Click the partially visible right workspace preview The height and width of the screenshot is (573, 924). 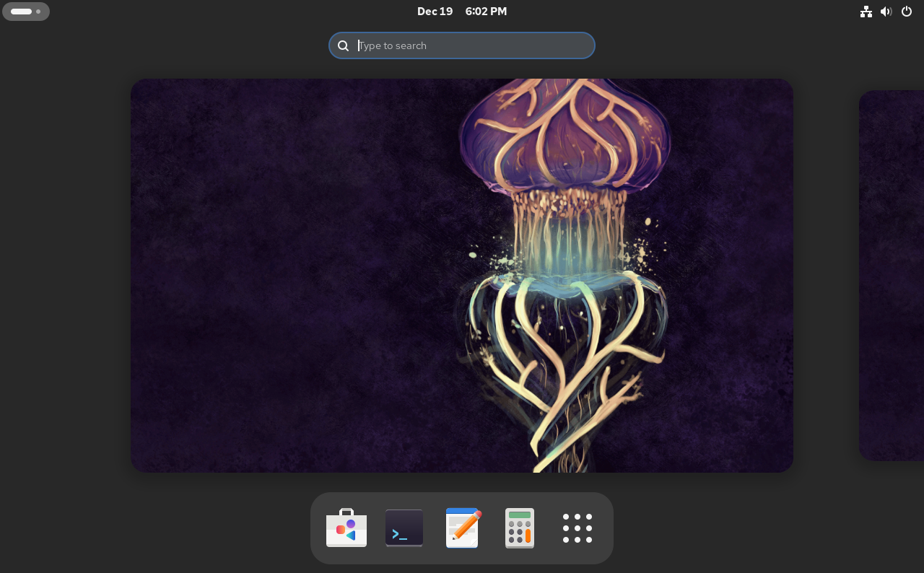pyautogui.click(x=891, y=276)
